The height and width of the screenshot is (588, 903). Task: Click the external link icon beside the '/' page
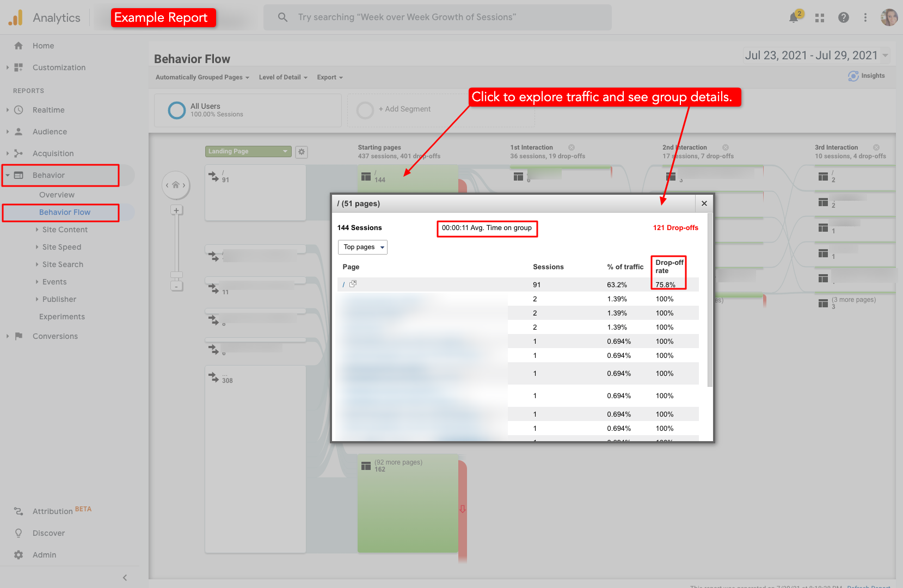[353, 284]
